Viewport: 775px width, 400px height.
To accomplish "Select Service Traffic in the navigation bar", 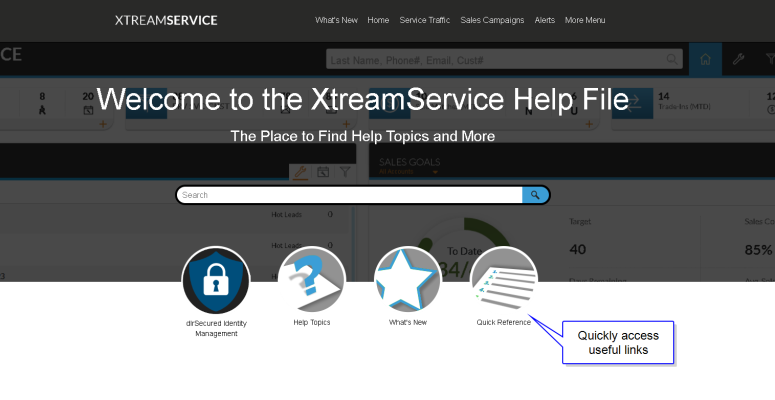I will (x=424, y=20).
